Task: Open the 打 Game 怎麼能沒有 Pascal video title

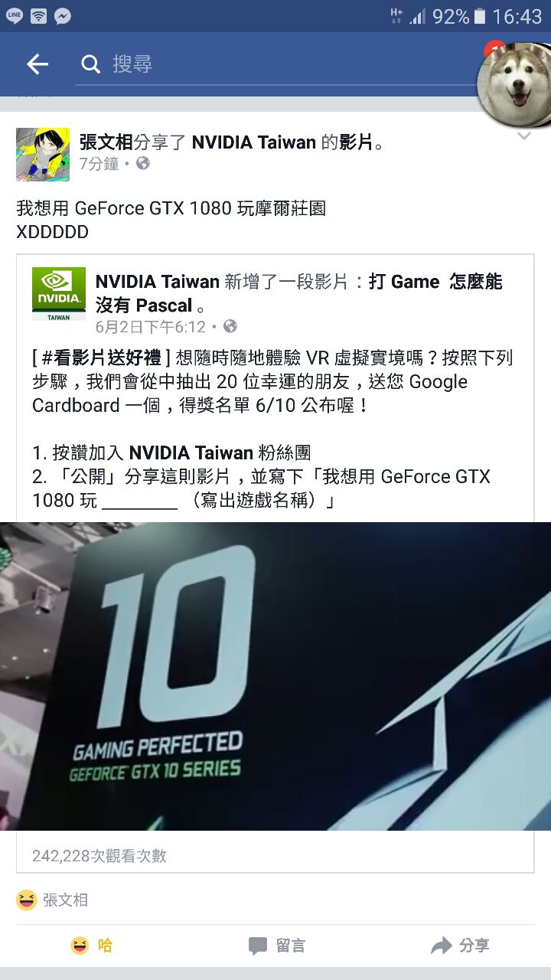Action: 299,293
